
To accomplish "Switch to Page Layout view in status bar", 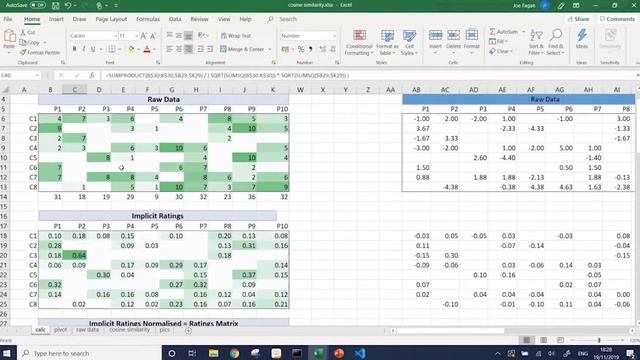I will coord(543,340).
